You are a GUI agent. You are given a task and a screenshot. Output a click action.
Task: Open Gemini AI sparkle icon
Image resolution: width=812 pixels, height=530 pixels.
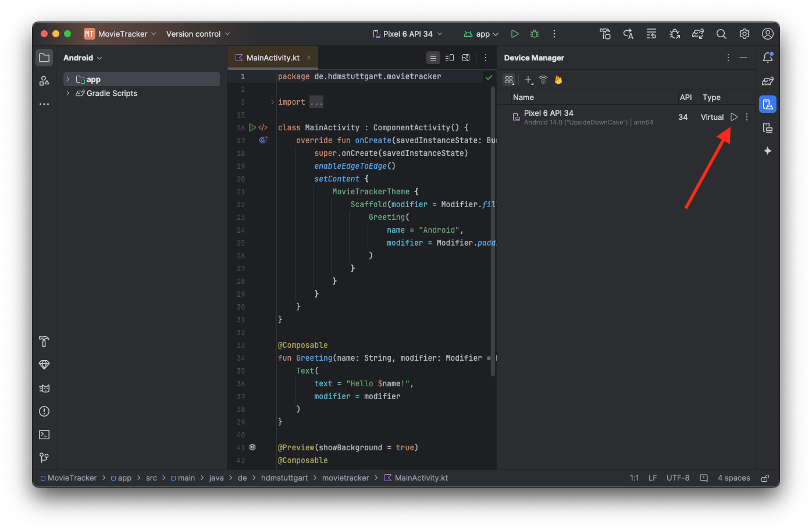(768, 151)
